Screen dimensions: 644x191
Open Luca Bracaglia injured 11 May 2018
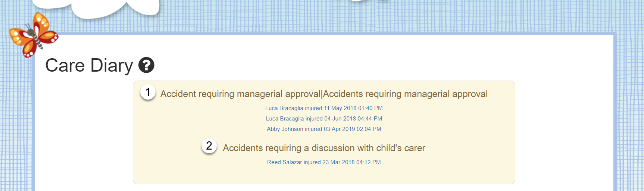[324, 108]
